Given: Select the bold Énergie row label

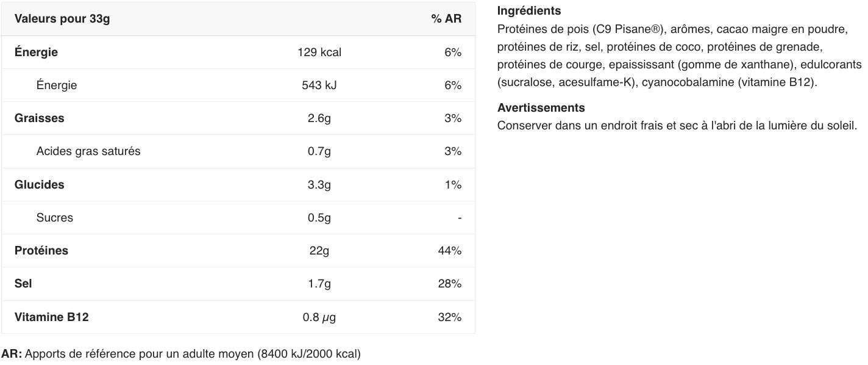Looking at the screenshot, I should pos(36,52).
